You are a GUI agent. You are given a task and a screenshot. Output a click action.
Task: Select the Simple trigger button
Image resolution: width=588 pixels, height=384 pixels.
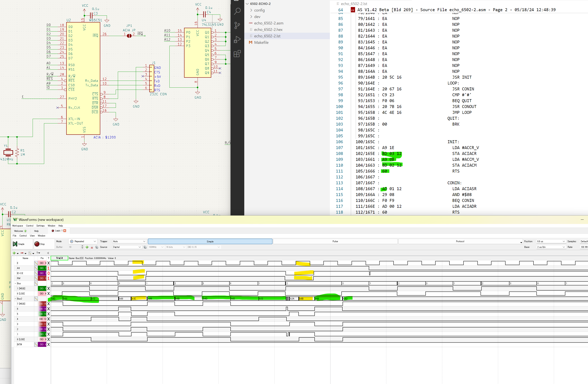click(210, 241)
